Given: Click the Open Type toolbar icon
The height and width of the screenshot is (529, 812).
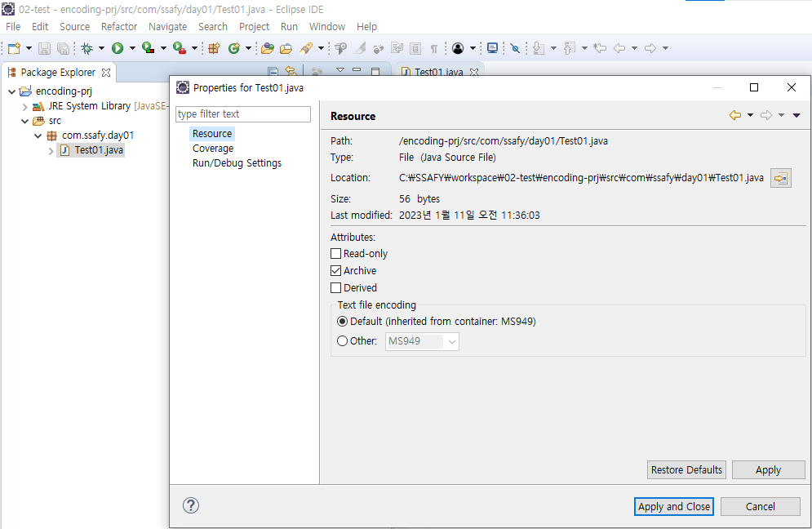Looking at the screenshot, I should point(267,48).
